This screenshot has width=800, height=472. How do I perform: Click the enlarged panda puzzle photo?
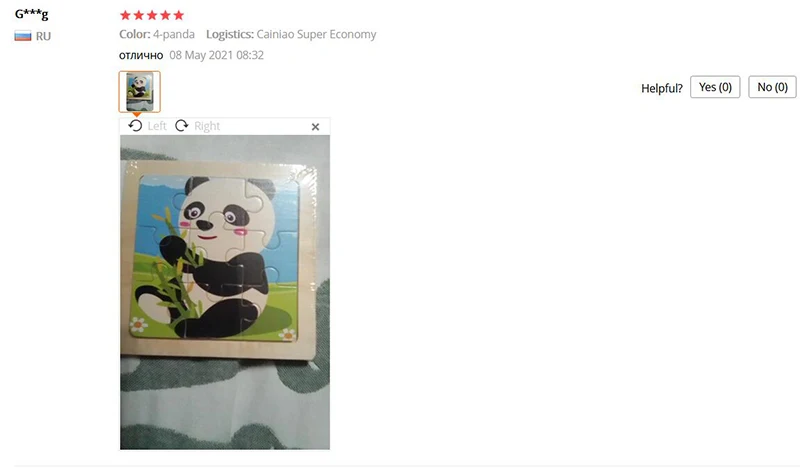(x=225, y=292)
